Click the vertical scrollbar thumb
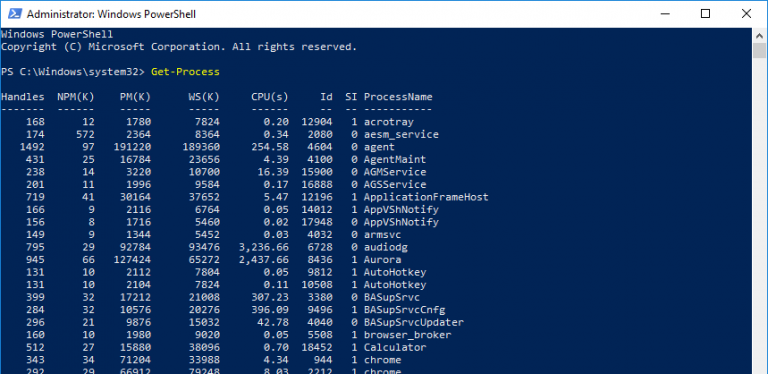 pyautogui.click(x=760, y=51)
